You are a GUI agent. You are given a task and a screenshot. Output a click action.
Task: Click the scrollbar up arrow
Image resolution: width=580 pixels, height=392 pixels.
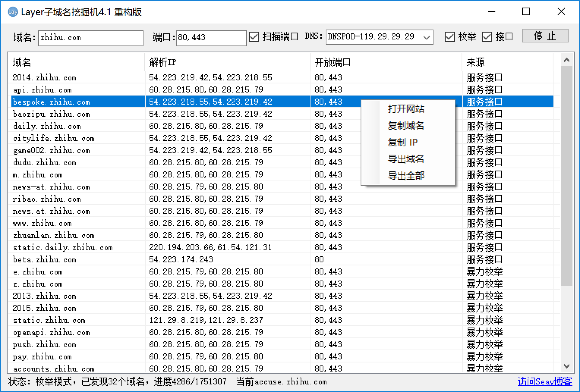[x=567, y=60]
